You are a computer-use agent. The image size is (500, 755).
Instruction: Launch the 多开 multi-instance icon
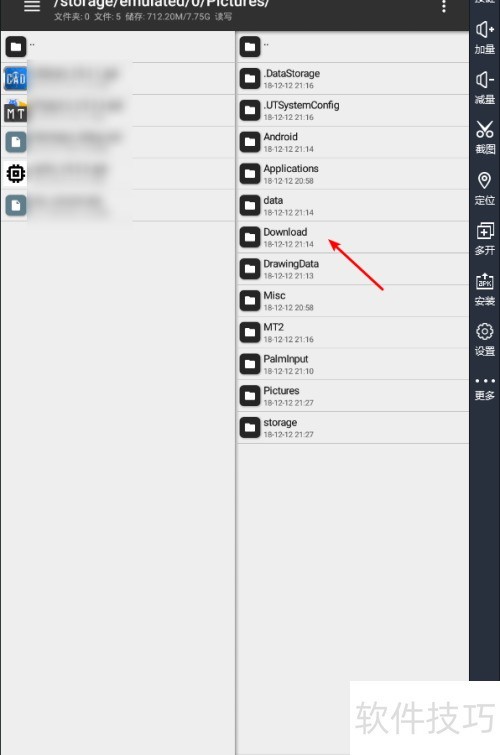tap(485, 238)
